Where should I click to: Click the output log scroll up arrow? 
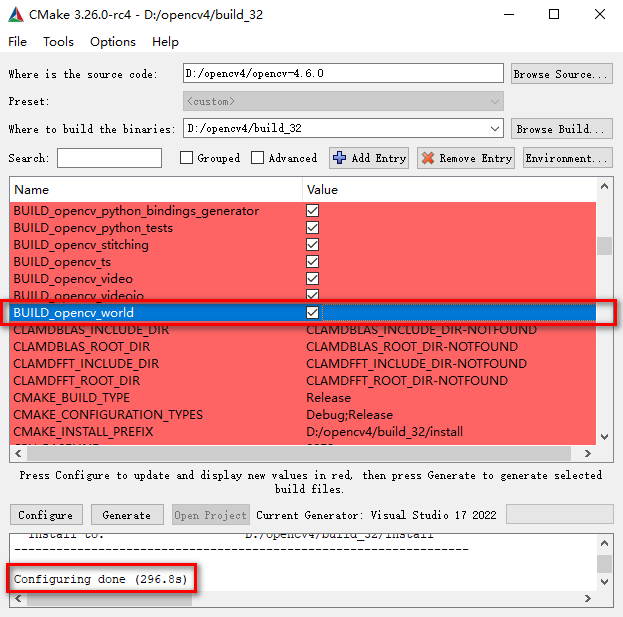tap(604, 543)
